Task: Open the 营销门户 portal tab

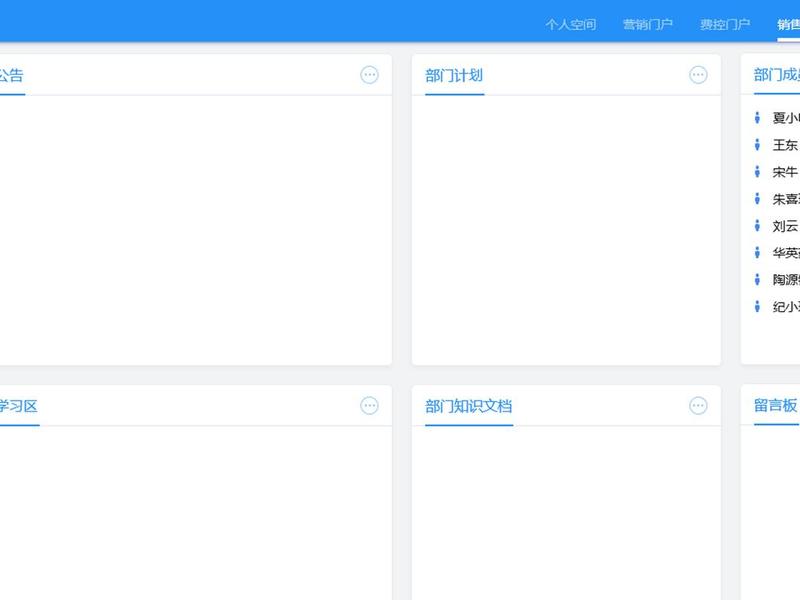Action: 647,24
